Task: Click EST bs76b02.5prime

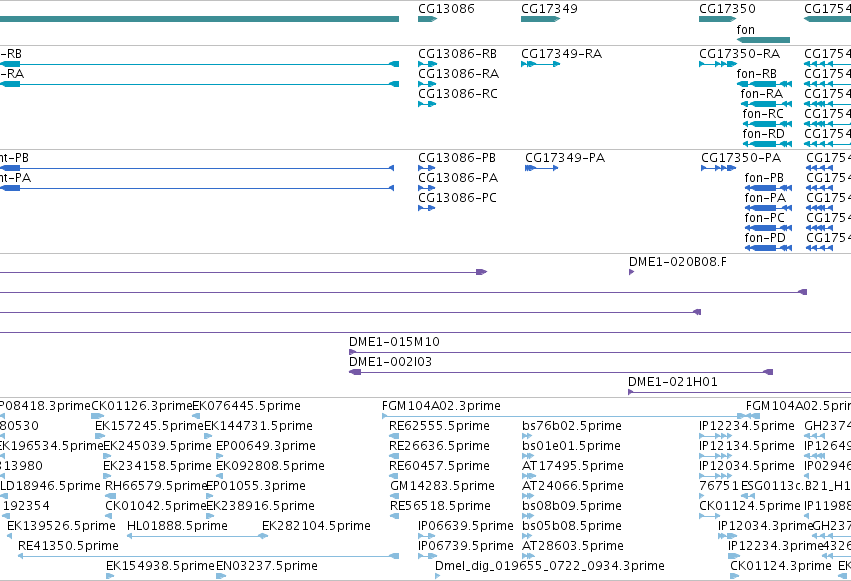Action: click(571, 426)
